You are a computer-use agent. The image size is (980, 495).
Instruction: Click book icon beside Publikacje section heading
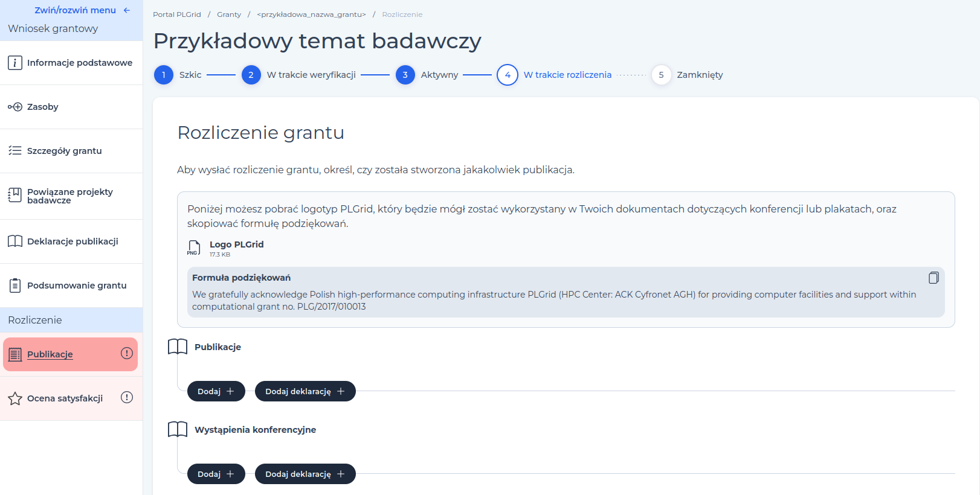click(178, 346)
